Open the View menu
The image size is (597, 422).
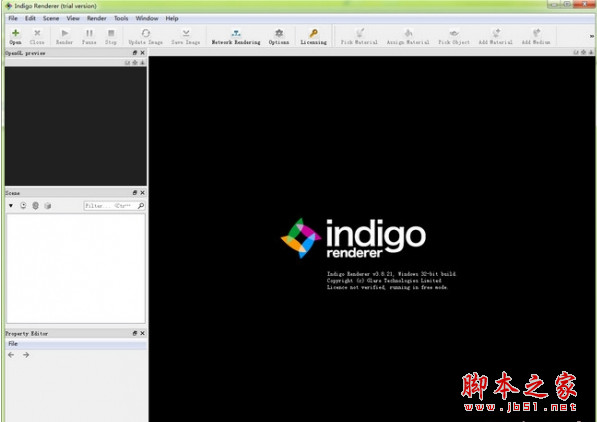[73, 18]
